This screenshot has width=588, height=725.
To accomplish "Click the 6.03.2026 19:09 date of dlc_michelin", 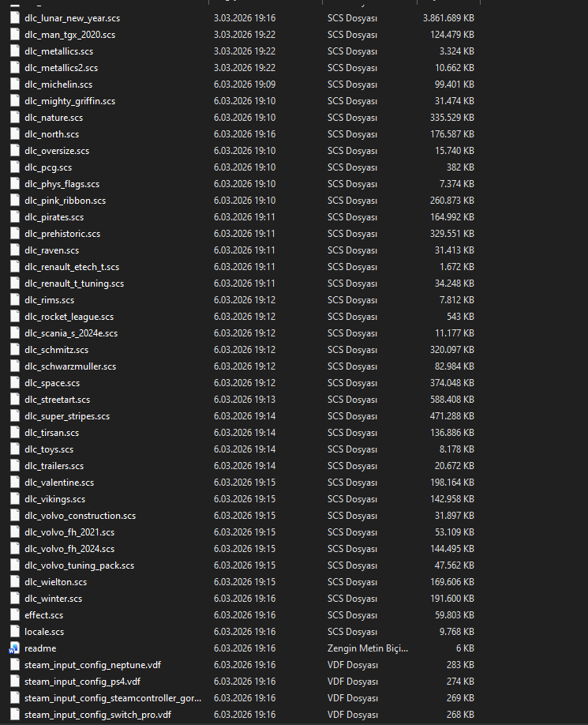I will click(245, 85).
